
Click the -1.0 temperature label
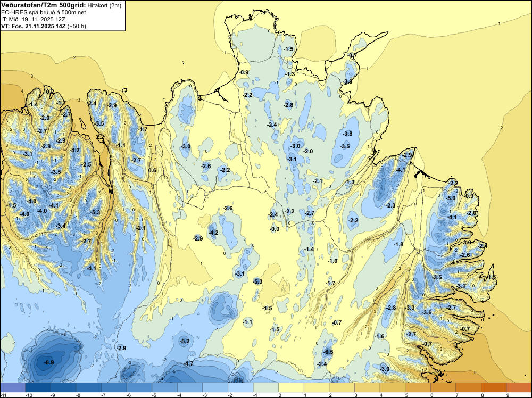click(333, 261)
